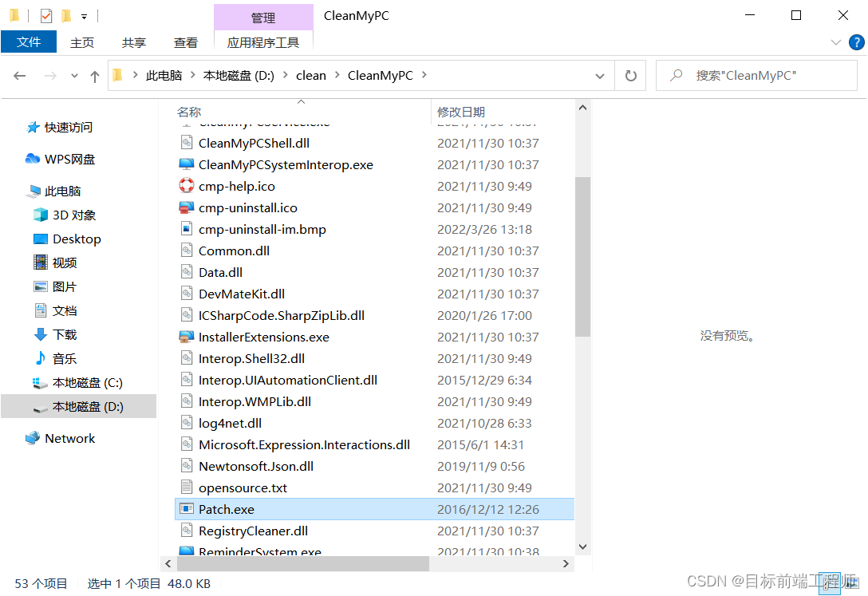Open Explorer help with the question mark icon
868x596 pixels.
tap(856, 42)
